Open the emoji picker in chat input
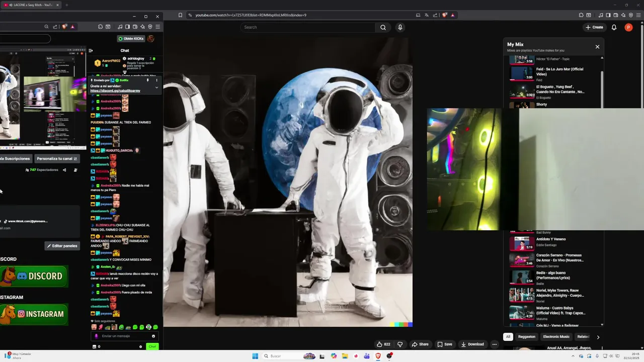 (x=153, y=336)
